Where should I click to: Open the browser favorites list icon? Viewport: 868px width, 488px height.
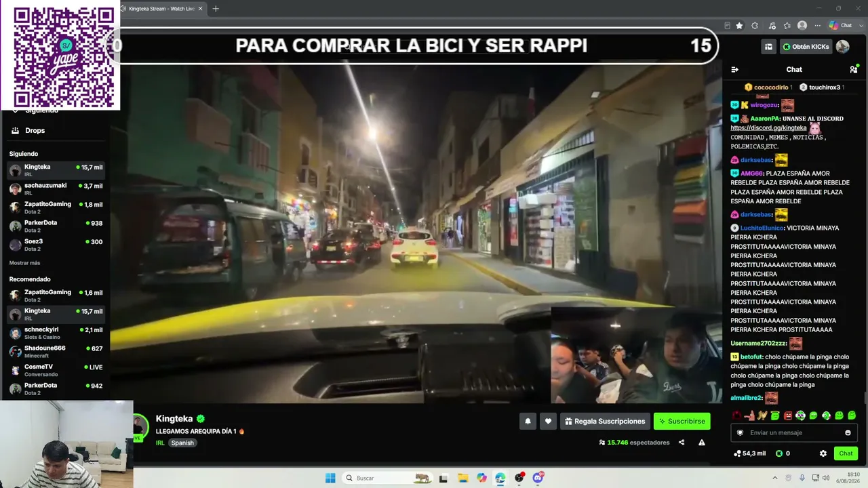coord(787,26)
